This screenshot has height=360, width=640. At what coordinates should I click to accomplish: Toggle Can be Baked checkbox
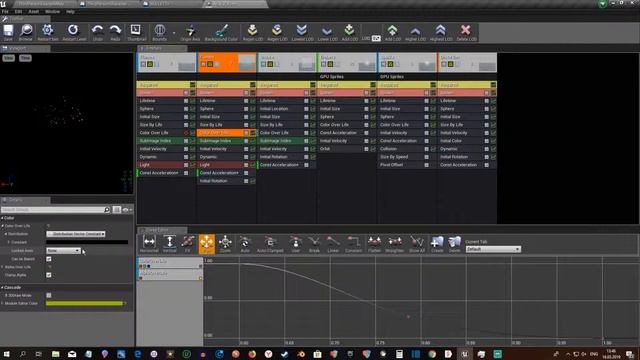coord(49,259)
